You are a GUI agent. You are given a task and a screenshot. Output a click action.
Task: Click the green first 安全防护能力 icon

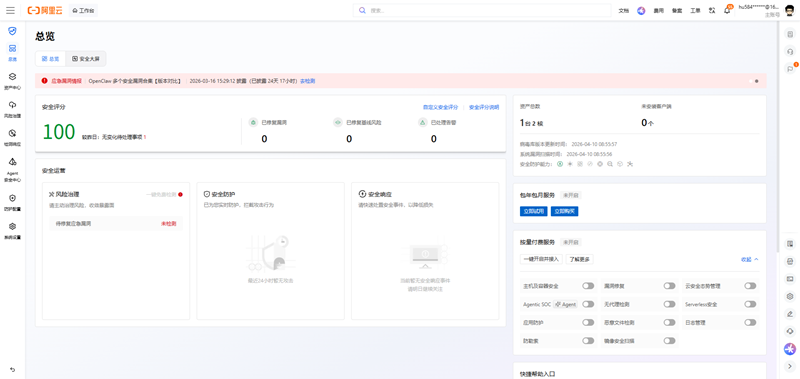[560, 164]
